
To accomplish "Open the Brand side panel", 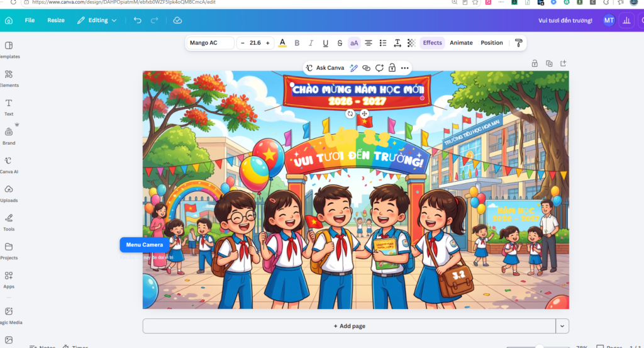I will 9,136.
